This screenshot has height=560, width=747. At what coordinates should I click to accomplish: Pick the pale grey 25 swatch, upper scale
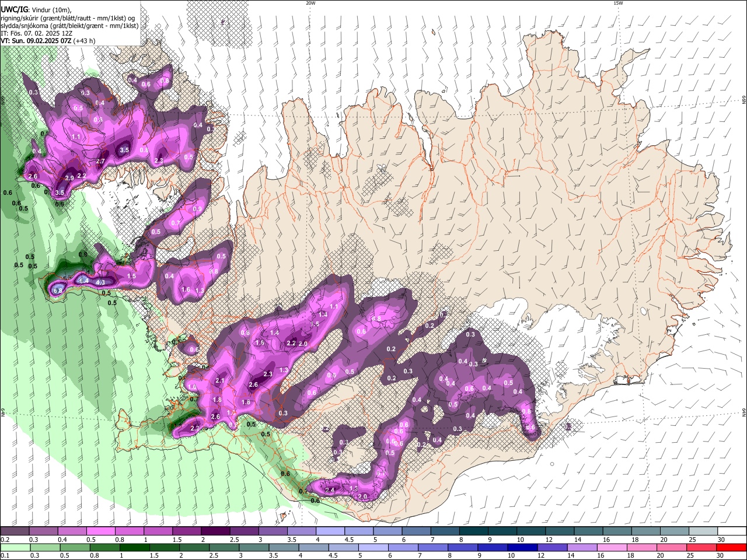703,531
